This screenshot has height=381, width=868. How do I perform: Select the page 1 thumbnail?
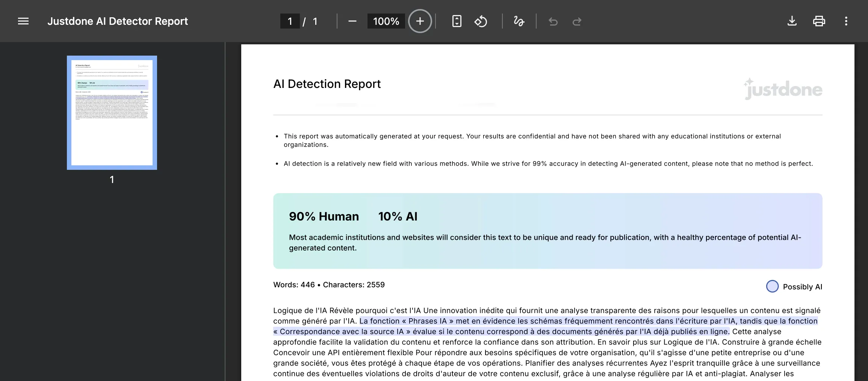click(112, 113)
